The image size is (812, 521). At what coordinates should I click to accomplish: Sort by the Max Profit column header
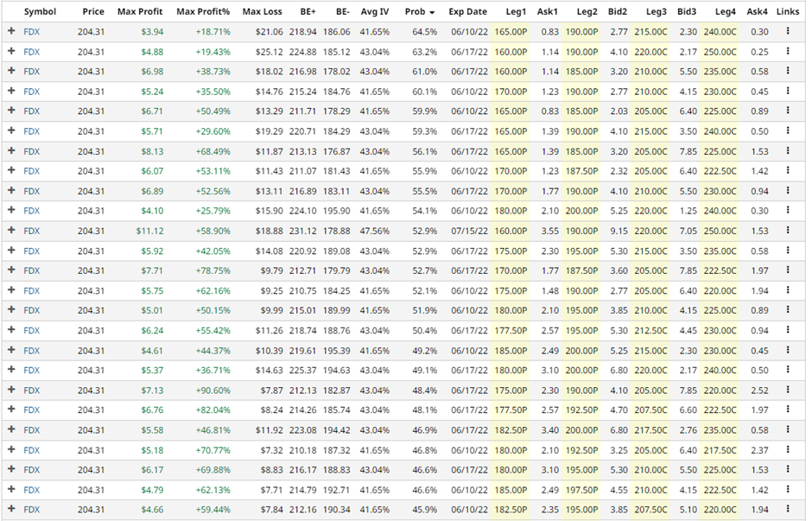(140, 11)
